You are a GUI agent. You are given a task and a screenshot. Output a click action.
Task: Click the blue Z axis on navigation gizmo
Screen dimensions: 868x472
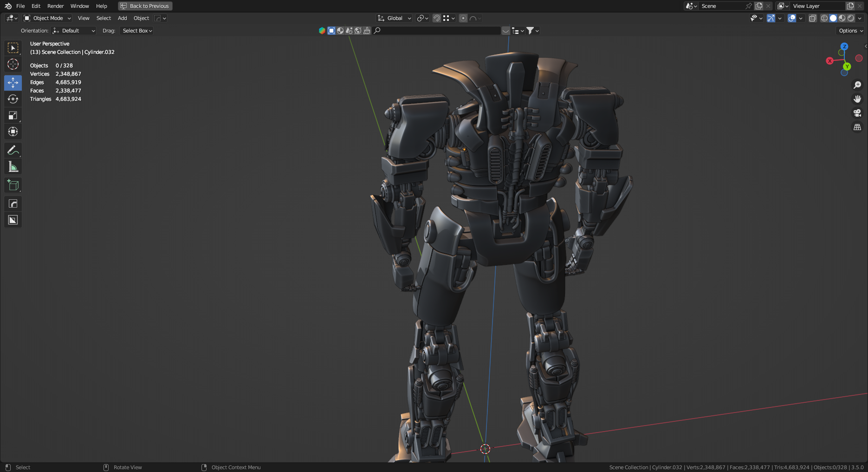coord(844,46)
